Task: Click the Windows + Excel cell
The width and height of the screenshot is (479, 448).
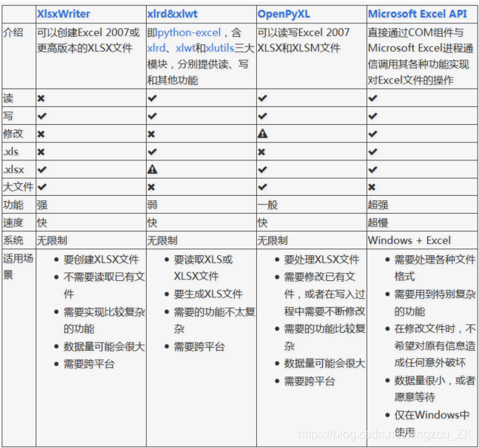Action: 410,240
